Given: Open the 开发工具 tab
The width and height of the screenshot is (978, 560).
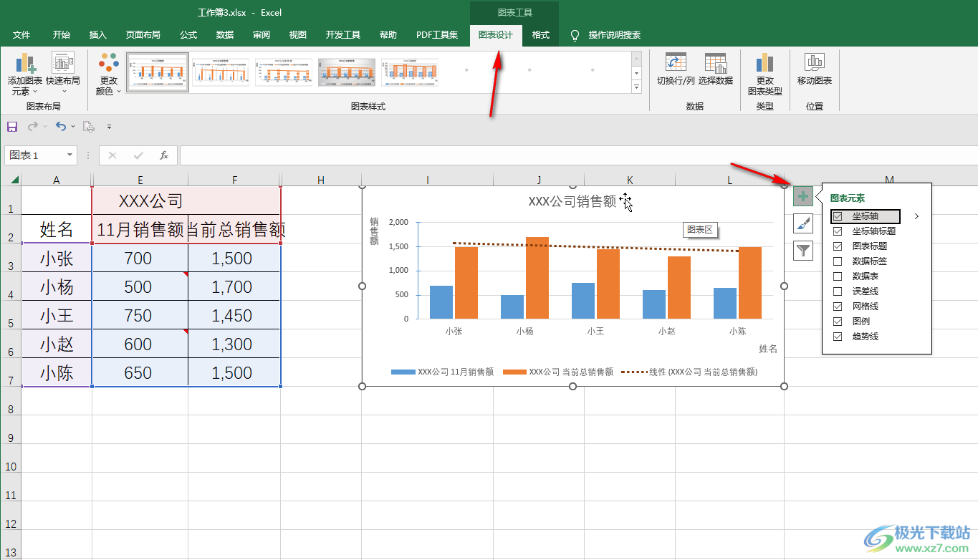Looking at the screenshot, I should pos(343,34).
